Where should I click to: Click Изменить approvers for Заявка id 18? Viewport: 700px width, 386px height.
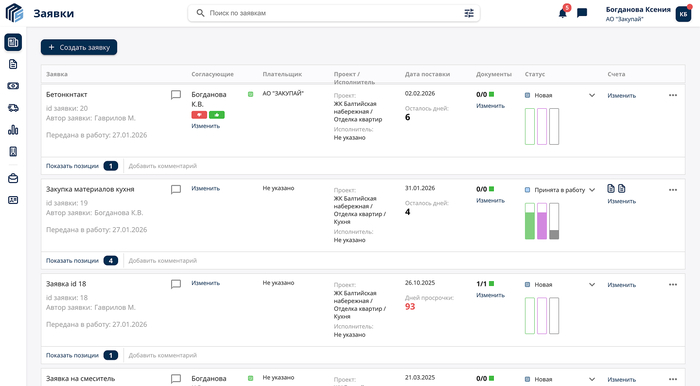tap(205, 283)
